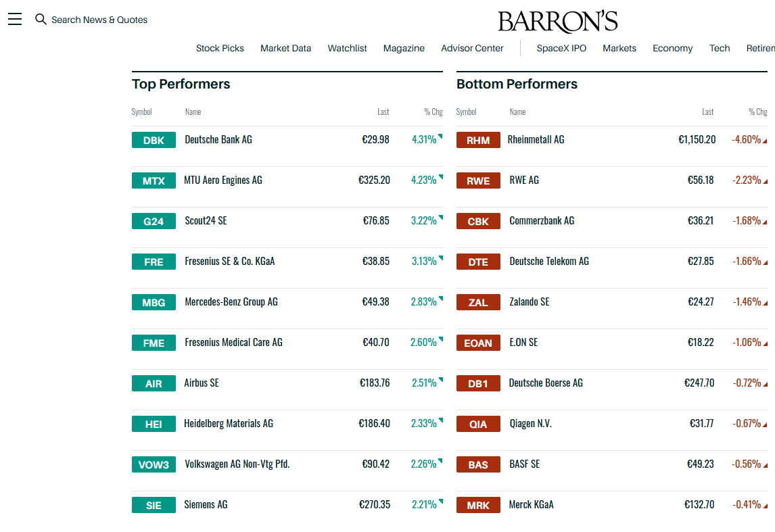Click the Search News & Quotes field
This screenshot has height=532, width=775.
point(99,20)
